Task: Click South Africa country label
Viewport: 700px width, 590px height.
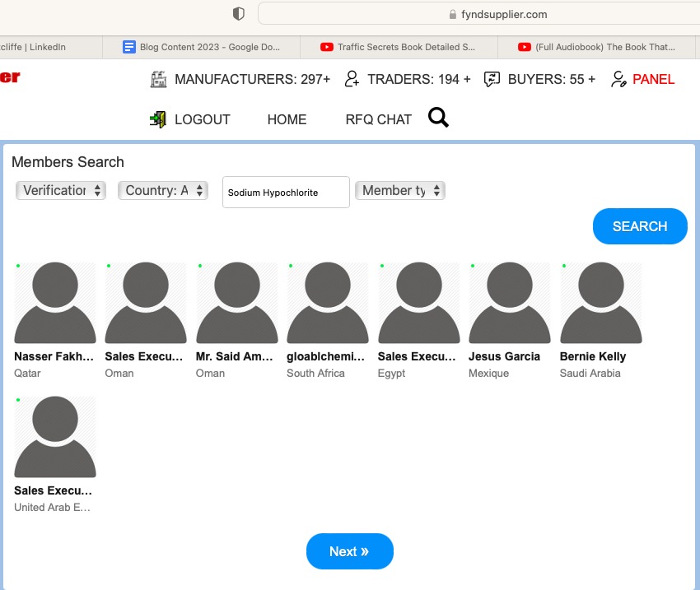Action: (x=315, y=374)
